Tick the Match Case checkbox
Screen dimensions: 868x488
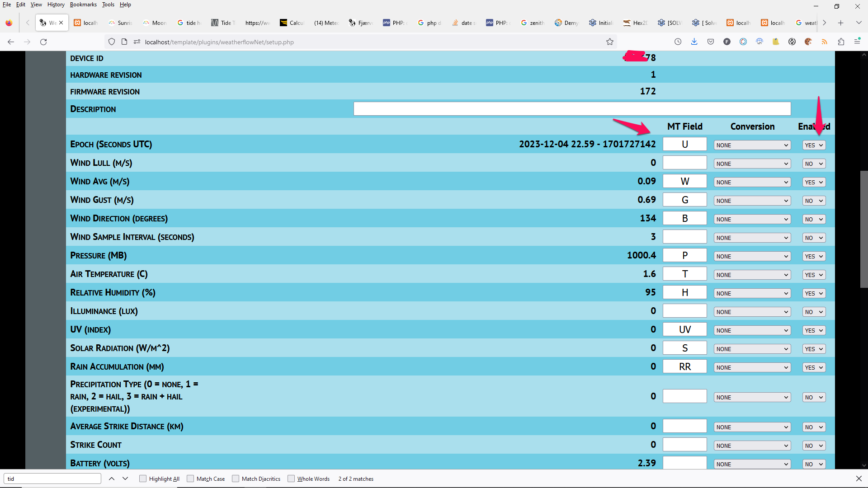point(190,479)
